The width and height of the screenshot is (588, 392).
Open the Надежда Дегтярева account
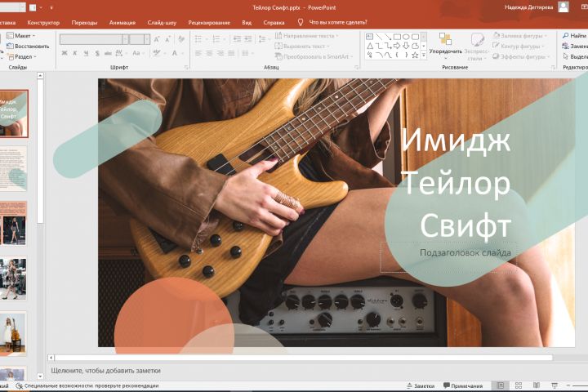click(x=537, y=7)
